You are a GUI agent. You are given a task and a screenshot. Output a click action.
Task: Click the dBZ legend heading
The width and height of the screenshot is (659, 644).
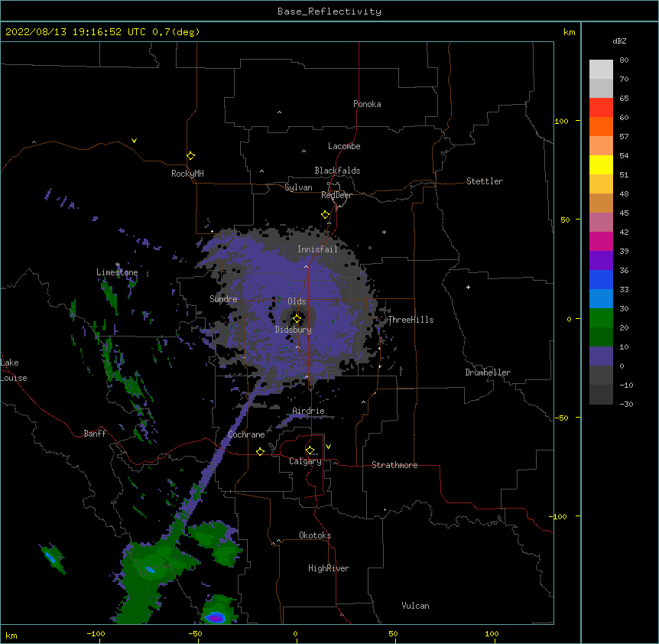pyautogui.click(x=619, y=41)
